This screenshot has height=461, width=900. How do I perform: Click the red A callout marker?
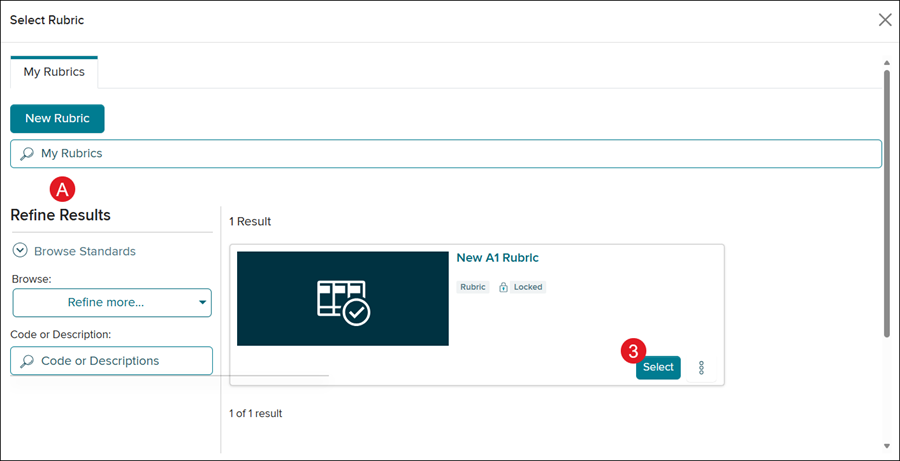click(64, 188)
